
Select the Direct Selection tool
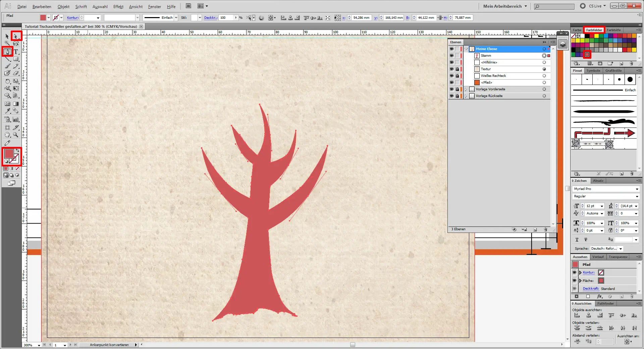pyautogui.click(x=15, y=36)
